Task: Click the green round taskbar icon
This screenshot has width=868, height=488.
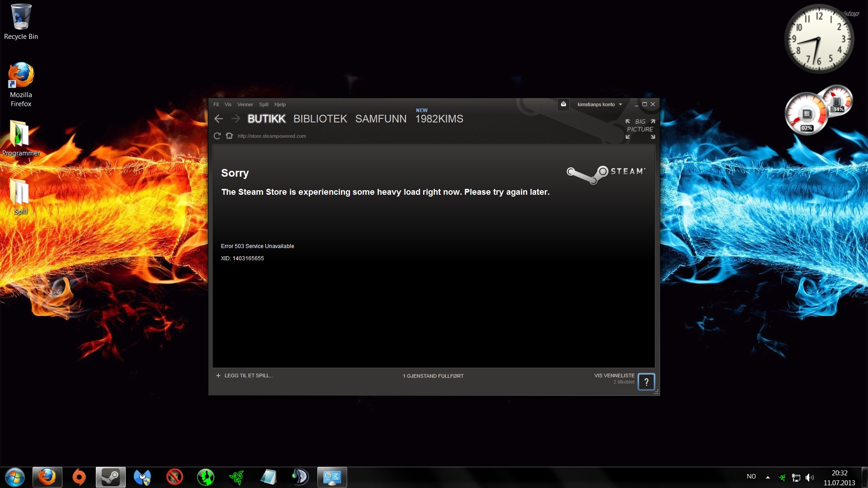Action: coord(206,477)
